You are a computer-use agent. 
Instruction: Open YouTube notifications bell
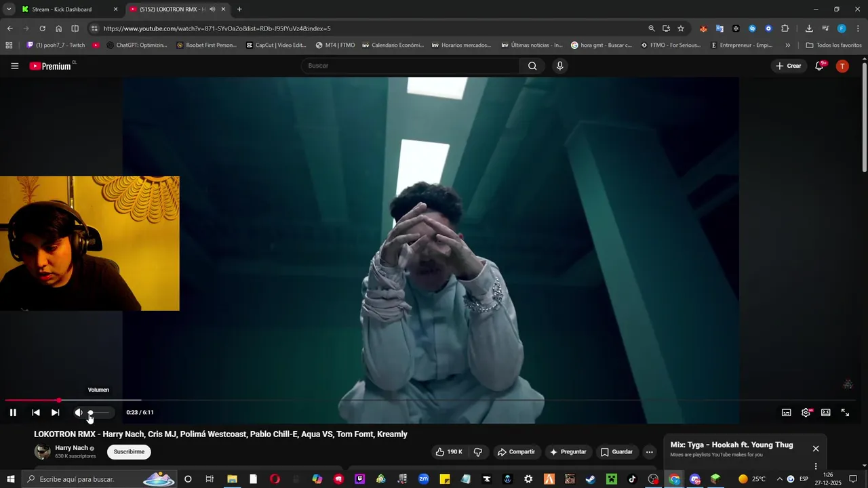click(x=819, y=66)
